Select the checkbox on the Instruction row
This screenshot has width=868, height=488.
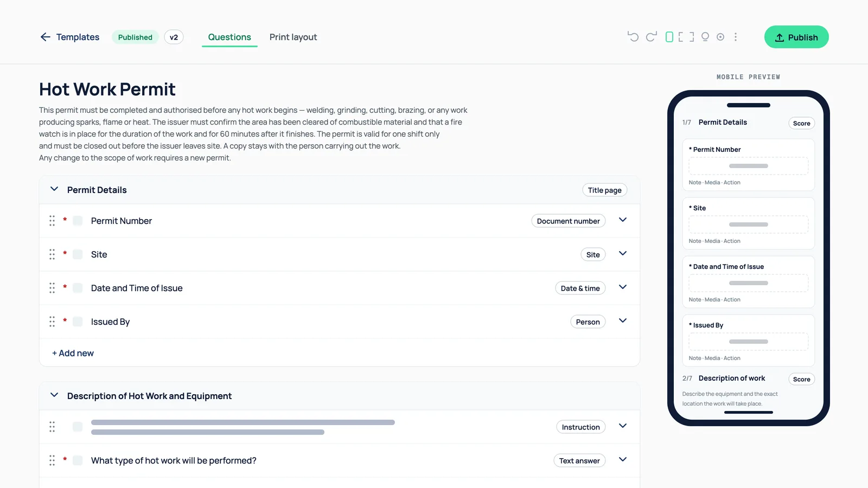(x=78, y=427)
